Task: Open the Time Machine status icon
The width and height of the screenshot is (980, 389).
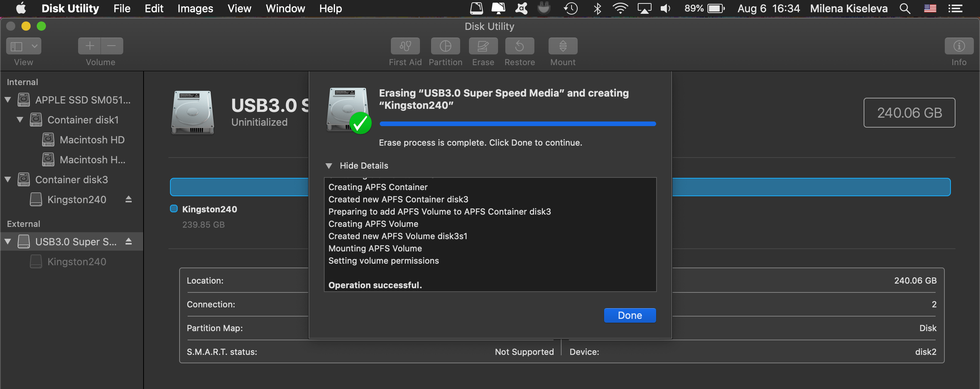Action: [x=571, y=8]
